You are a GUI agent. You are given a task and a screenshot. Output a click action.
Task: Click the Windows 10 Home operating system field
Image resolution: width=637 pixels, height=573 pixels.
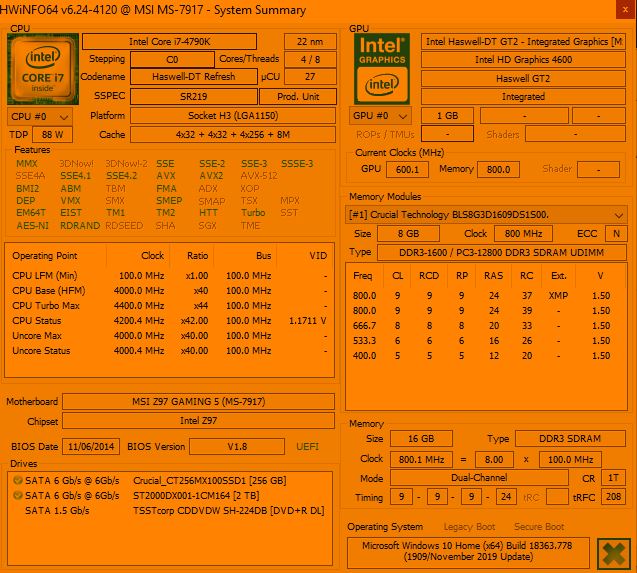468,551
